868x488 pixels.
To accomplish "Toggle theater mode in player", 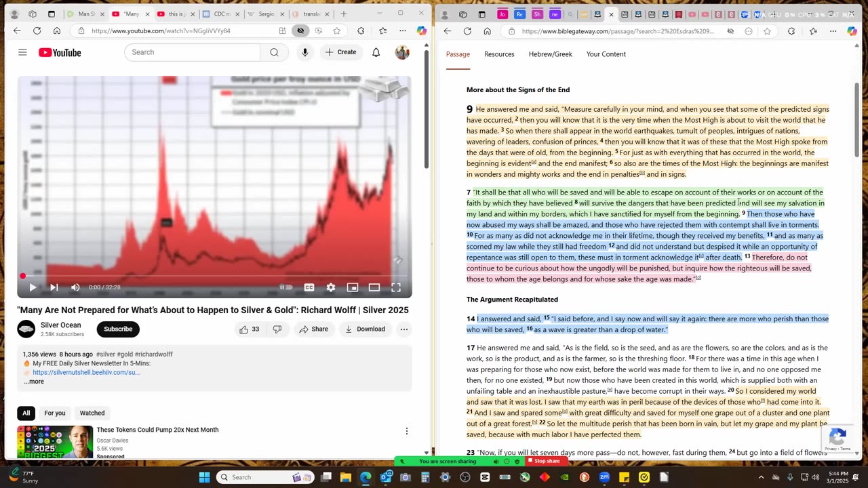I will pyautogui.click(x=374, y=287).
